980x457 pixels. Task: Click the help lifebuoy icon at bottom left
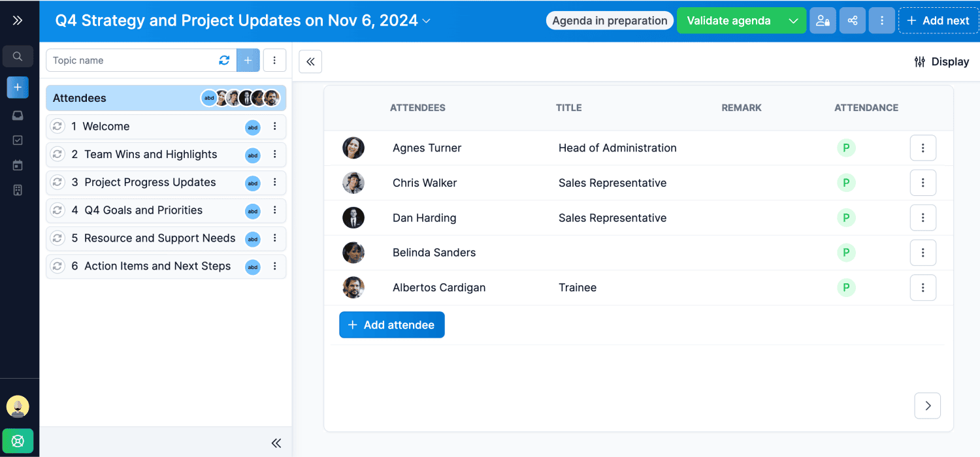(18, 441)
